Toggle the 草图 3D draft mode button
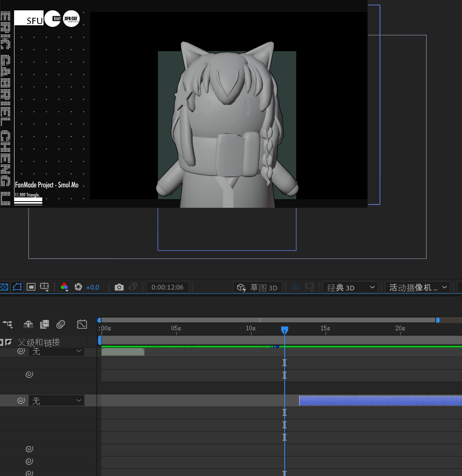The image size is (462, 476). pos(257,287)
